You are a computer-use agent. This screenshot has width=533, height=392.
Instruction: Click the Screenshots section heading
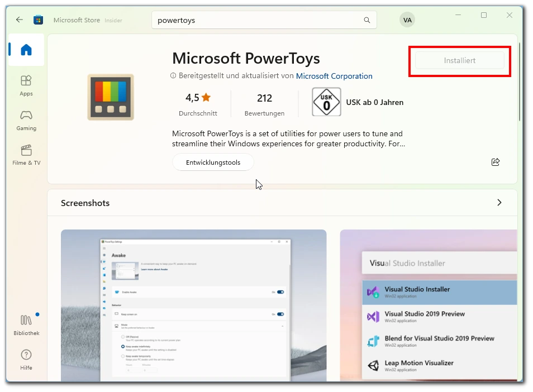tap(85, 203)
